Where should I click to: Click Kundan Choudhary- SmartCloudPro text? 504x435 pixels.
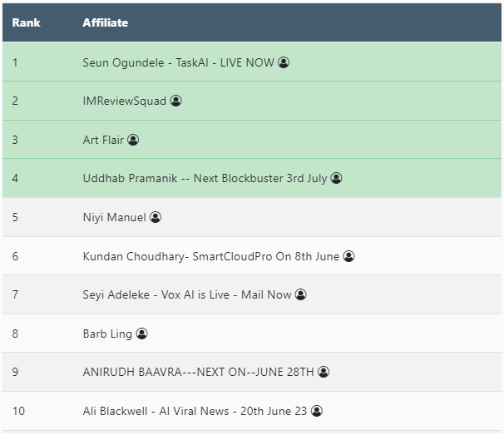click(x=211, y=256)
